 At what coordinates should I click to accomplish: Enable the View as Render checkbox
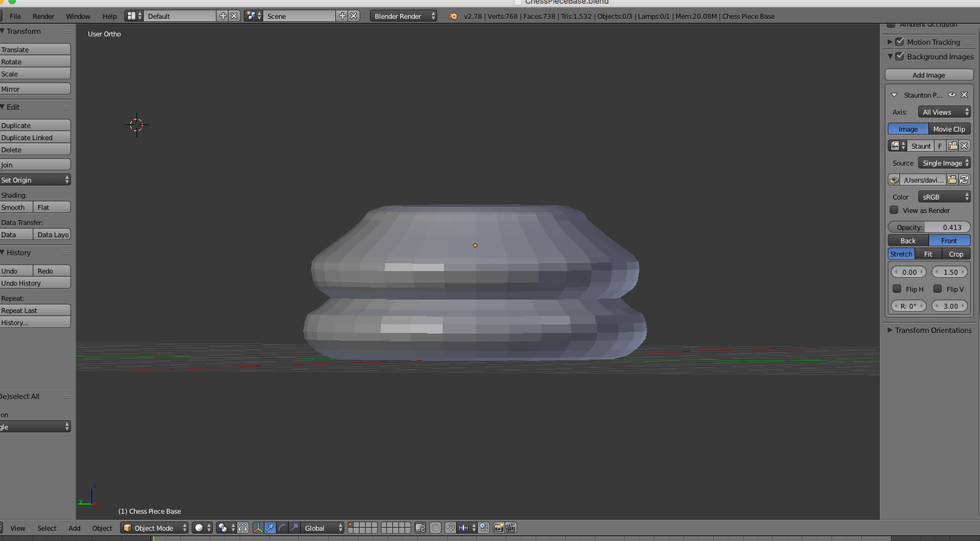point(894,211)
